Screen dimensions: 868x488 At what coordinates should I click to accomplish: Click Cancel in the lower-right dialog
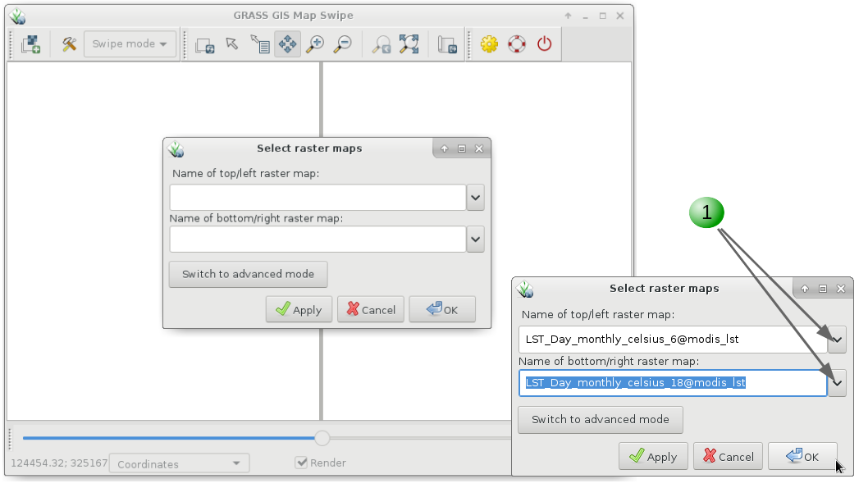click(728, 457)
